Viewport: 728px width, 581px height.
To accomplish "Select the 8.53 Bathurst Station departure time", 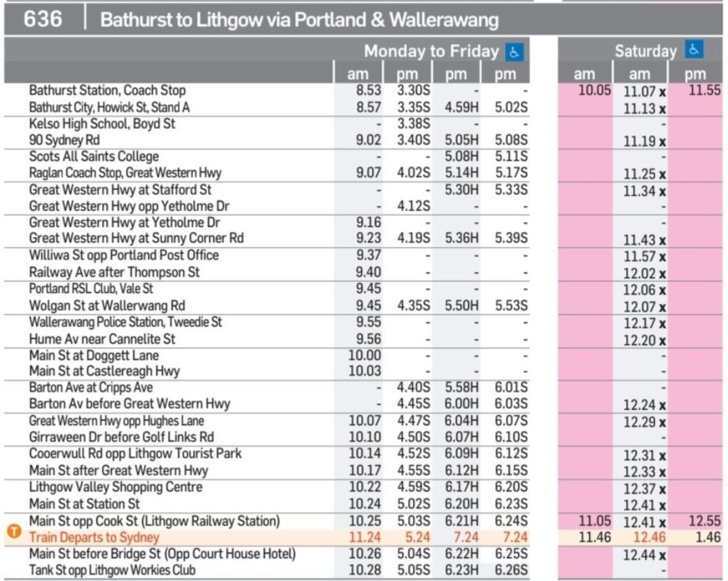I will pyautogui.click(x=368, y=90).
